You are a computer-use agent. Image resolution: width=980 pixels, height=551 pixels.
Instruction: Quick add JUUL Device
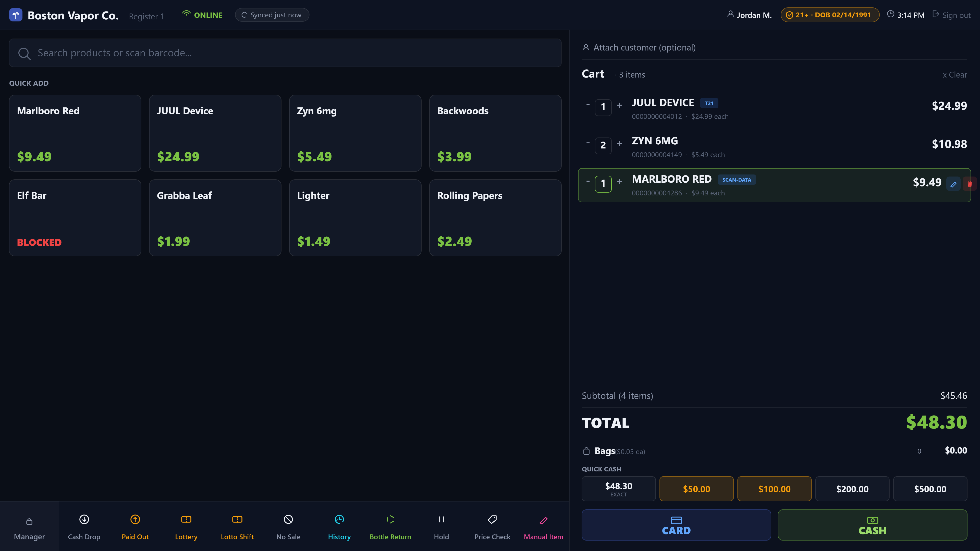point(215,133)
